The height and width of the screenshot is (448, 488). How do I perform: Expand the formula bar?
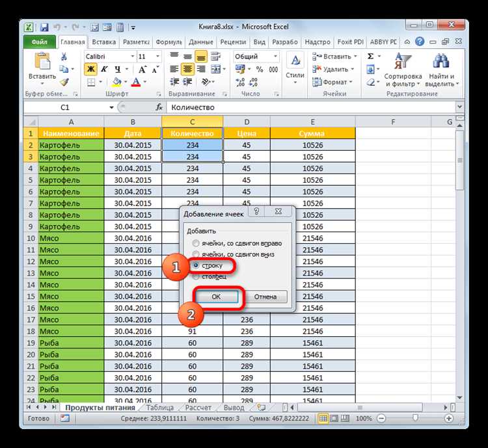[459, 107]
